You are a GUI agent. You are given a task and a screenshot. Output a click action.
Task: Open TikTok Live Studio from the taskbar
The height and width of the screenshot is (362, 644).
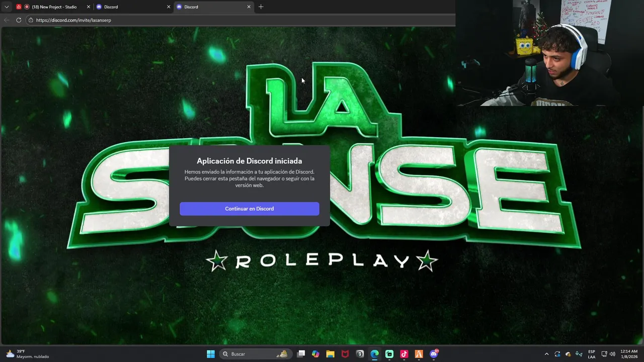(404, 354)
